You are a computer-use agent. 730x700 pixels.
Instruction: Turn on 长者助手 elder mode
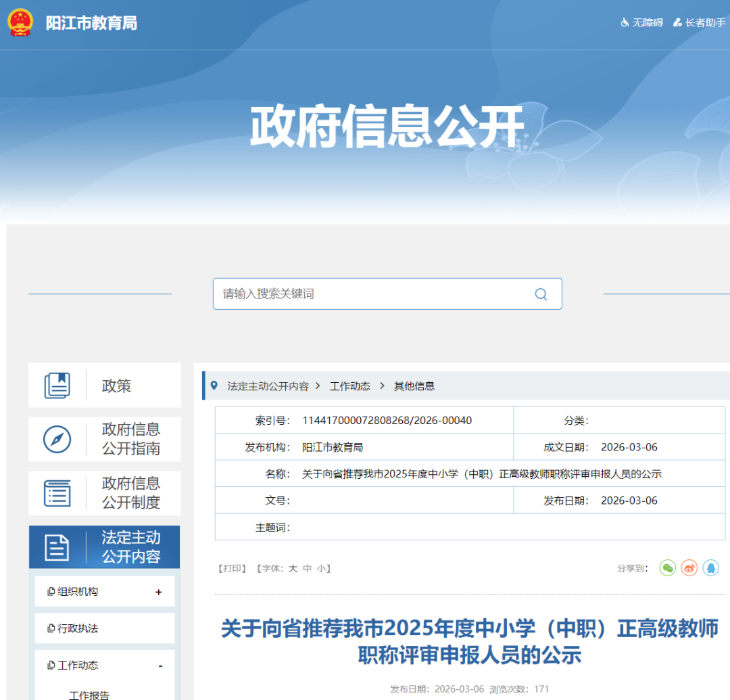[700, 23]
